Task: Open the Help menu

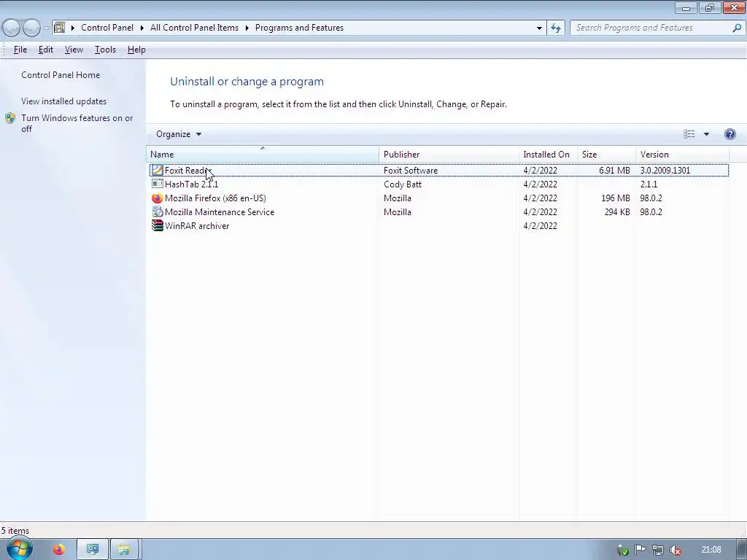Action: tap(136, 50)
